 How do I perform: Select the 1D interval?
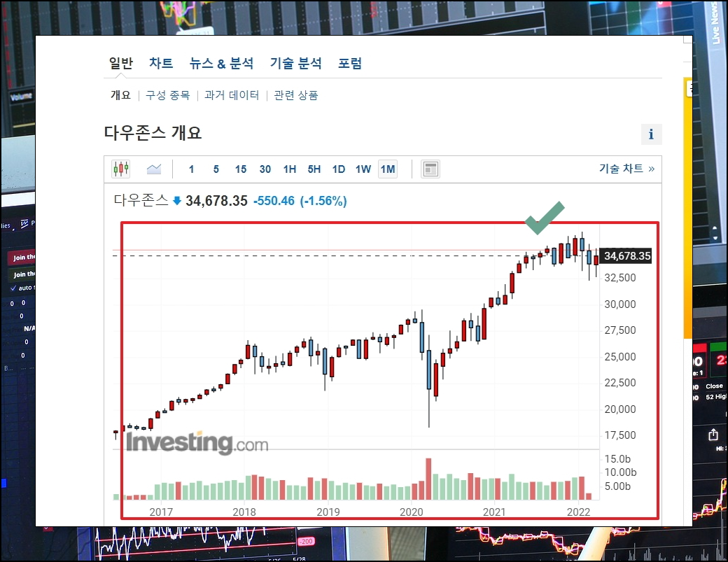point(339,169)
